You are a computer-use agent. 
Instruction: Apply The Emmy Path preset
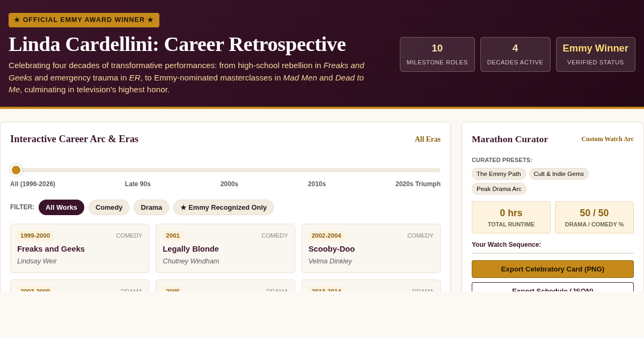coord(499,174)
